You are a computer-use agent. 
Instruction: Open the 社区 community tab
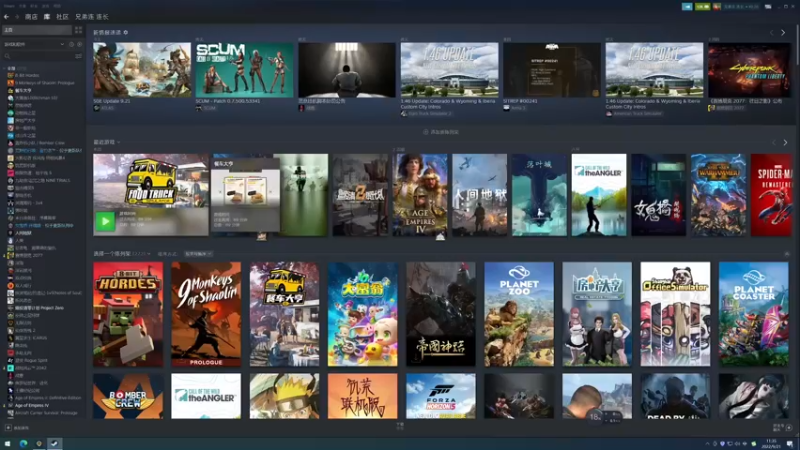click(62, 17)
